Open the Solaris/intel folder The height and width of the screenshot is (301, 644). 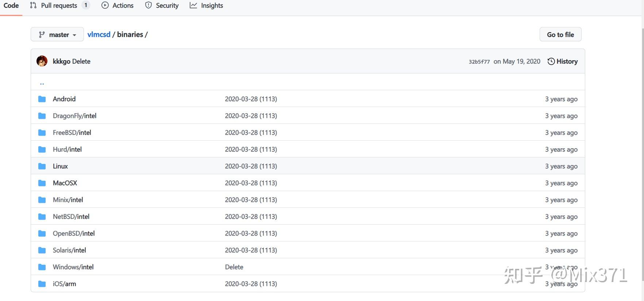[69, 250]
